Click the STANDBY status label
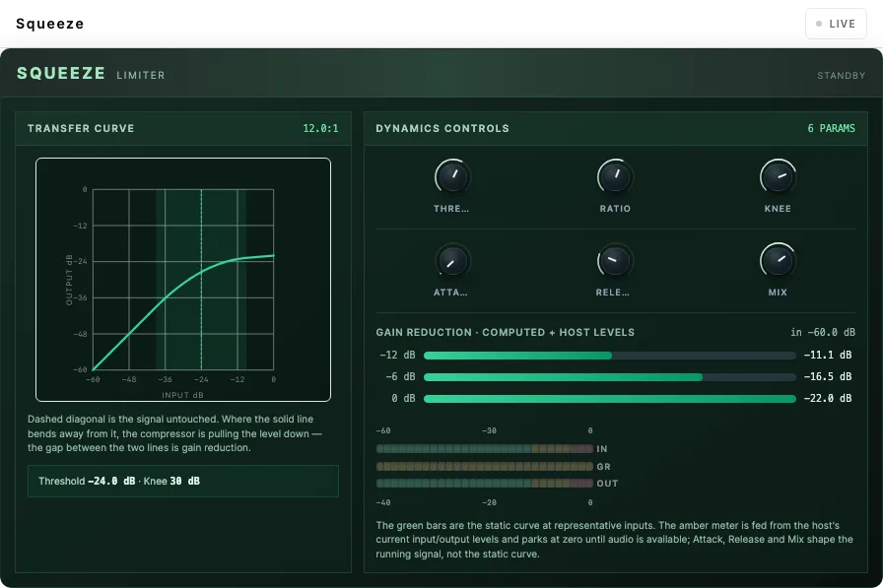The image size is (883, 588). click(x=842, y=76)
